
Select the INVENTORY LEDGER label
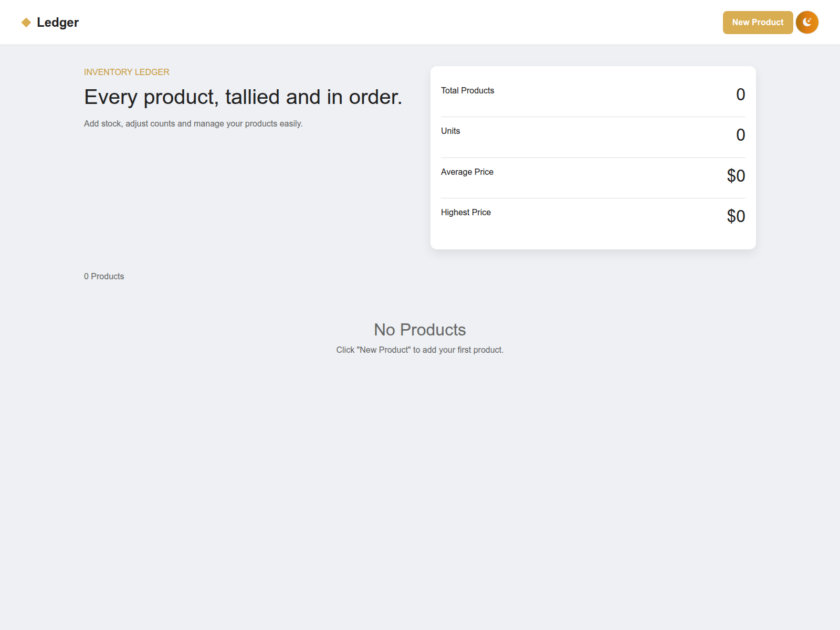(x=127, y=72)
